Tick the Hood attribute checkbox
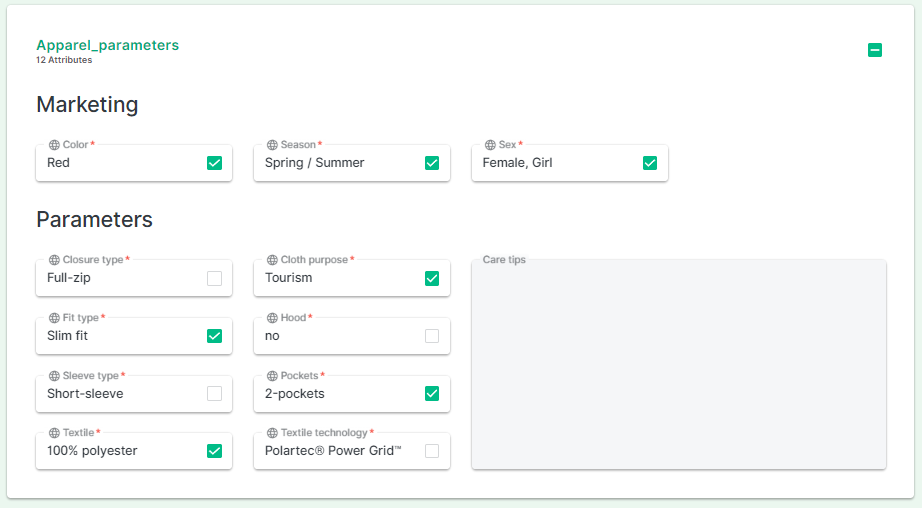Viewport: 922px width, 508px height. 432,336
